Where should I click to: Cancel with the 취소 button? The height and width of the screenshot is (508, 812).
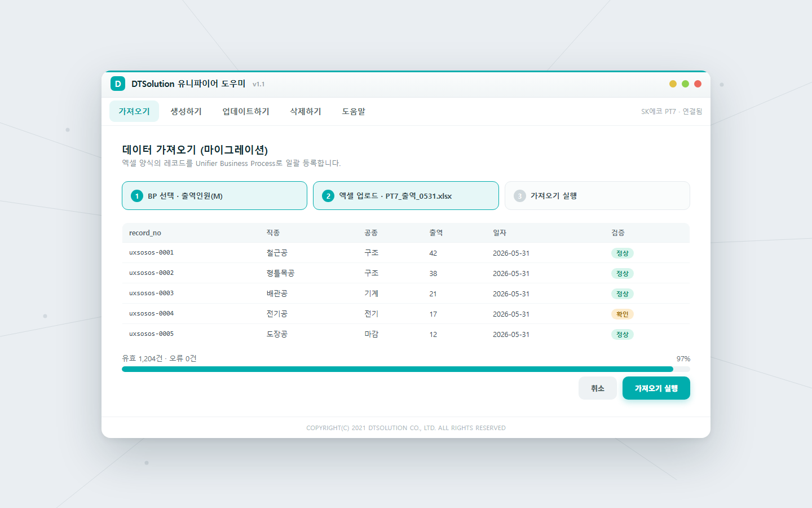coord(598,388)
